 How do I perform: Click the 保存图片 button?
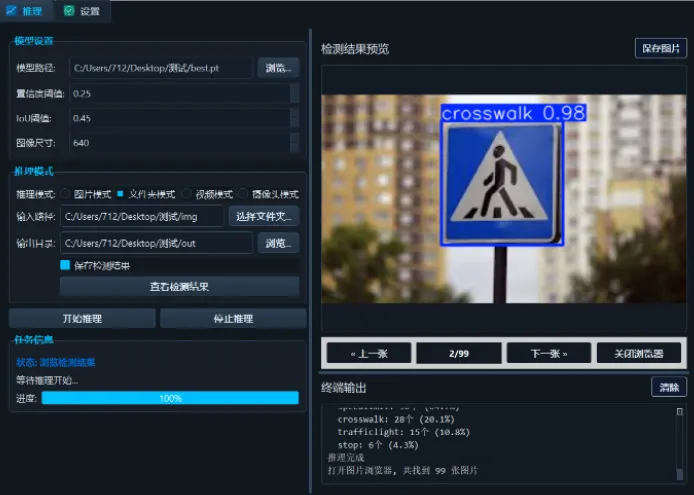tap(661, 48)
